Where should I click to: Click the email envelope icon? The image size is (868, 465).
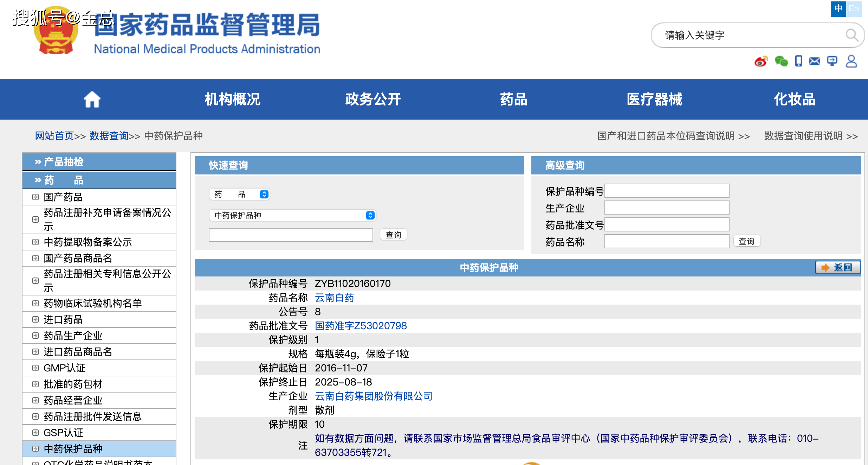coord(814,61)
